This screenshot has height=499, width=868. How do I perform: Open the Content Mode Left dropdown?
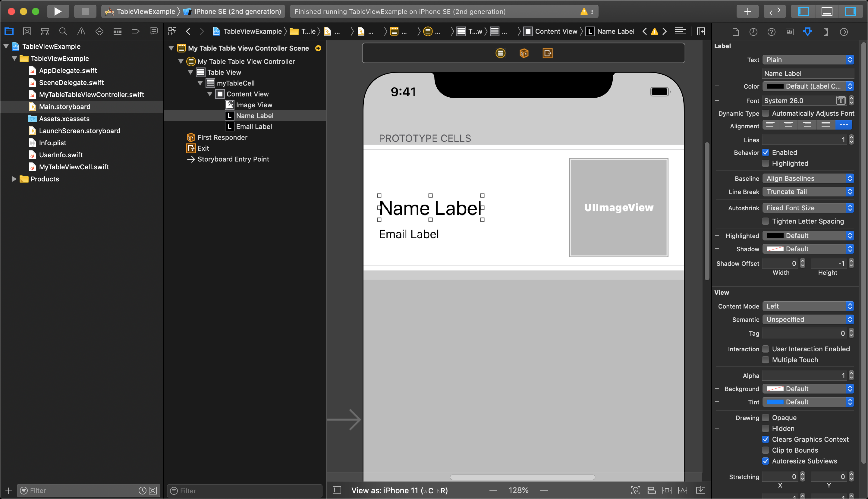(808, 306)
